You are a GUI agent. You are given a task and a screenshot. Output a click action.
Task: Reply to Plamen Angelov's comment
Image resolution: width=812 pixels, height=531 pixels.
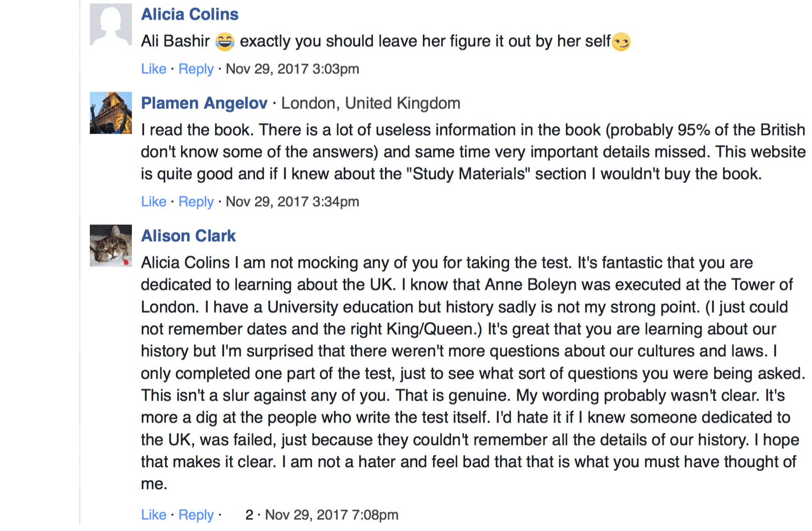pyautogui.click(x=196, y=202)
